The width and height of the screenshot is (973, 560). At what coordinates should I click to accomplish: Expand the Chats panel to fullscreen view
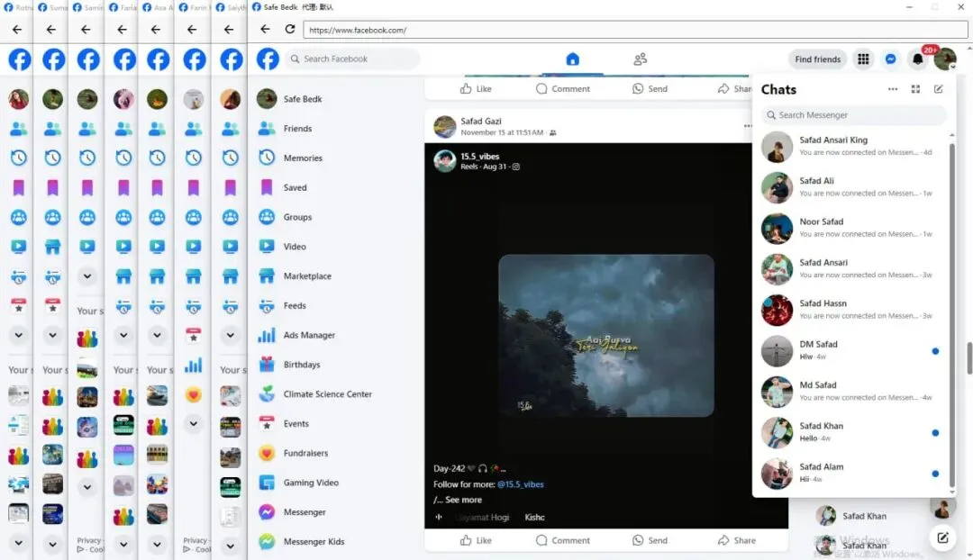point(915,89)
